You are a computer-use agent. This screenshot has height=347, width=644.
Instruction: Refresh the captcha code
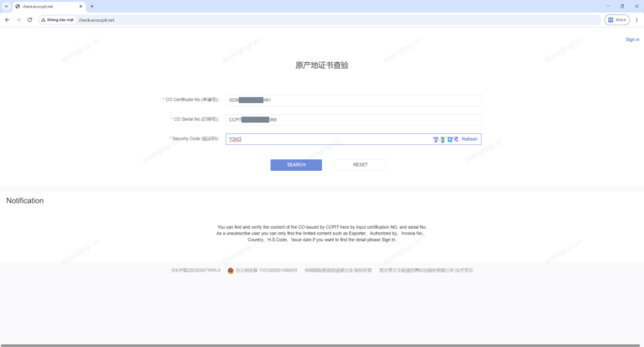pos(470,139)
